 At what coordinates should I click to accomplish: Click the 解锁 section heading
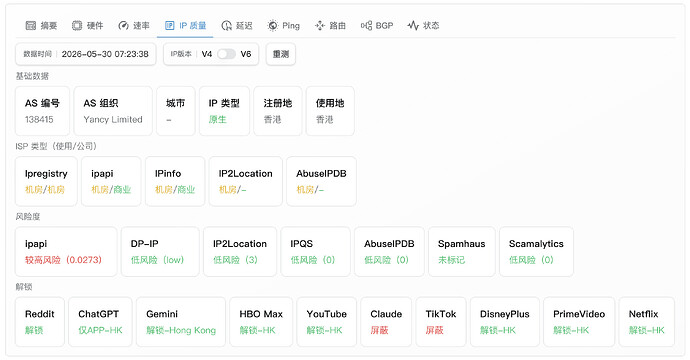click(24, 287)
